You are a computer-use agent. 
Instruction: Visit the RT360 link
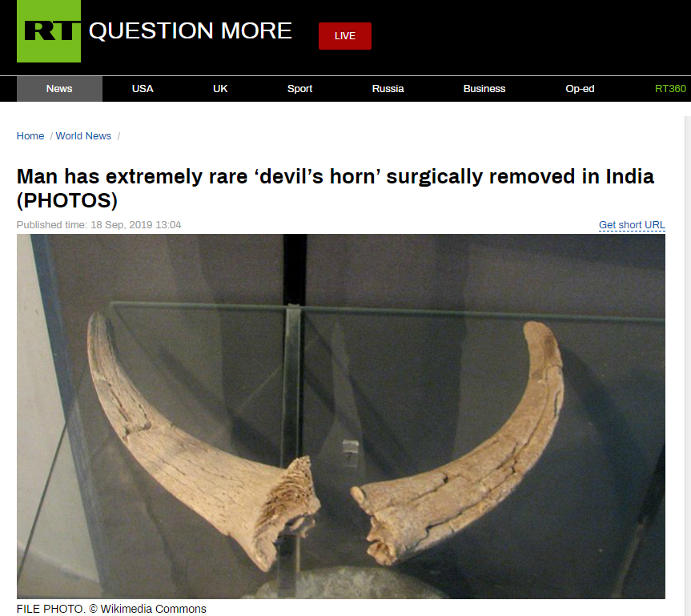tap(670, 89)
